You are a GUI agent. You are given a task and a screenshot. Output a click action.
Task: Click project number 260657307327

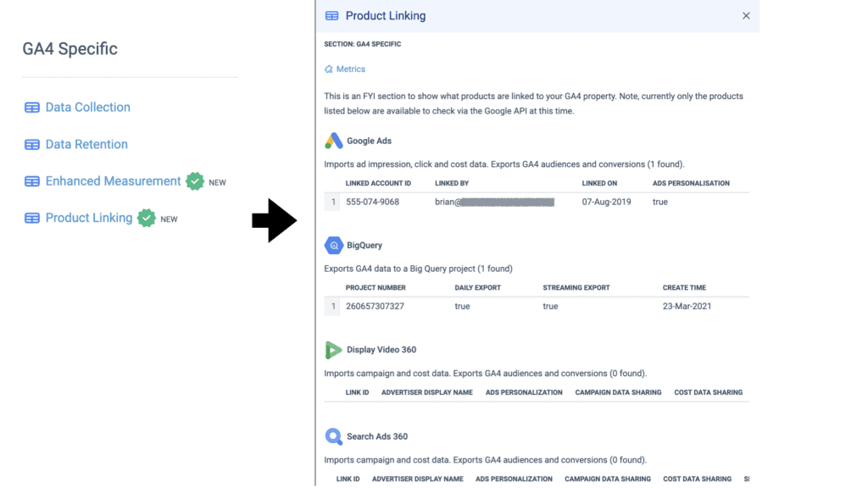(x=375, y=306)
